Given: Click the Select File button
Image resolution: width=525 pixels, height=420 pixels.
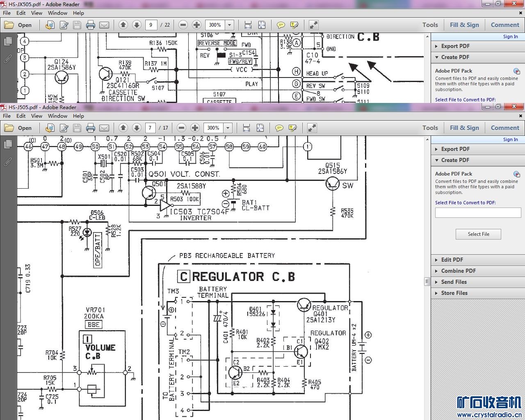Looking at the screenshot, I should tap(478, 234).
